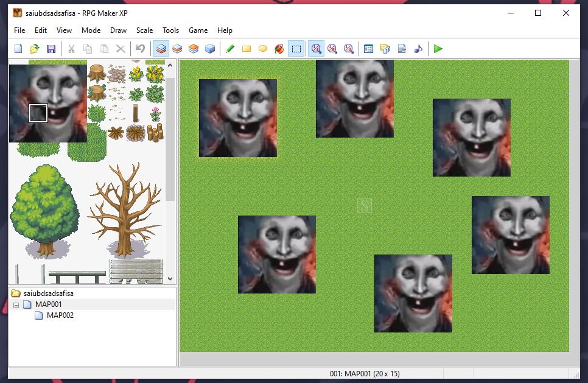588x383 pixels.
Task: Click the RPG Maker XP title bar icon
Action: [x=17, y=13]
